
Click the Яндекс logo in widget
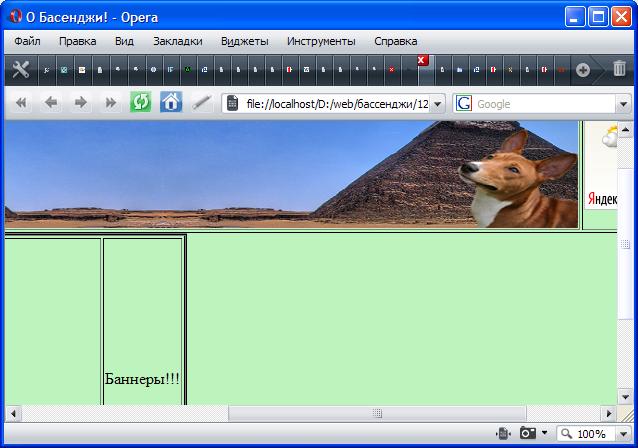(602, 199)
